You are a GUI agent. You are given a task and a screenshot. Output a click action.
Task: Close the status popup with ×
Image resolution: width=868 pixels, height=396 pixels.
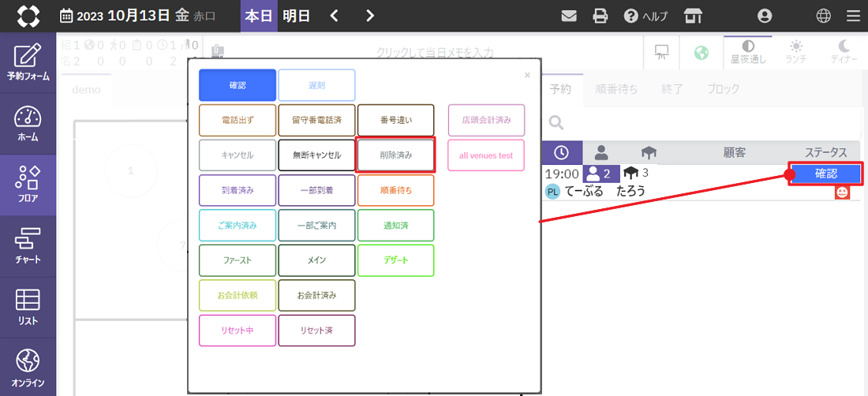click(x=527, y=76)
